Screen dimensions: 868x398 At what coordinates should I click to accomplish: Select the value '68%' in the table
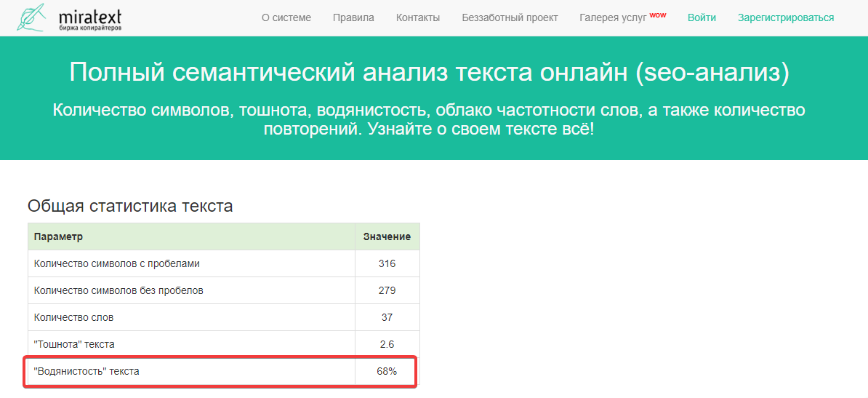coord(387,371)
